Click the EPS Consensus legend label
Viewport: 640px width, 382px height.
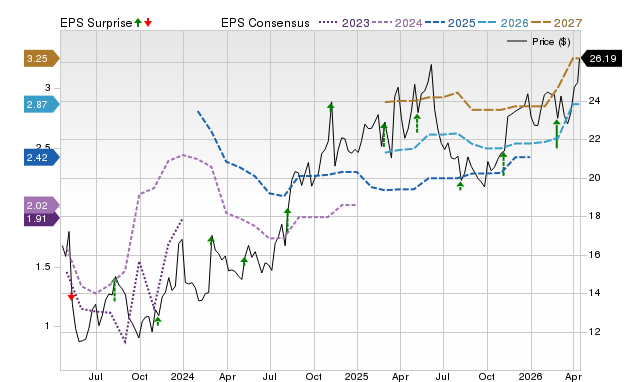[x=265, y=23]
